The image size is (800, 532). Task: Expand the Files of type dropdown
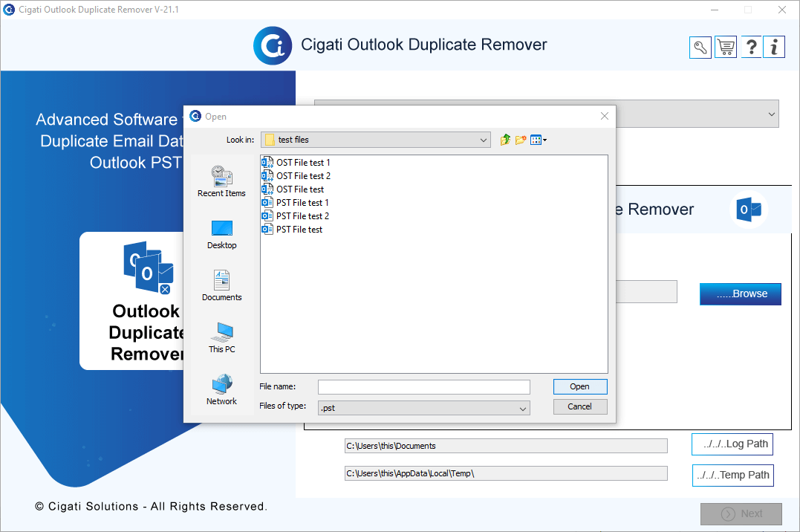522,409
